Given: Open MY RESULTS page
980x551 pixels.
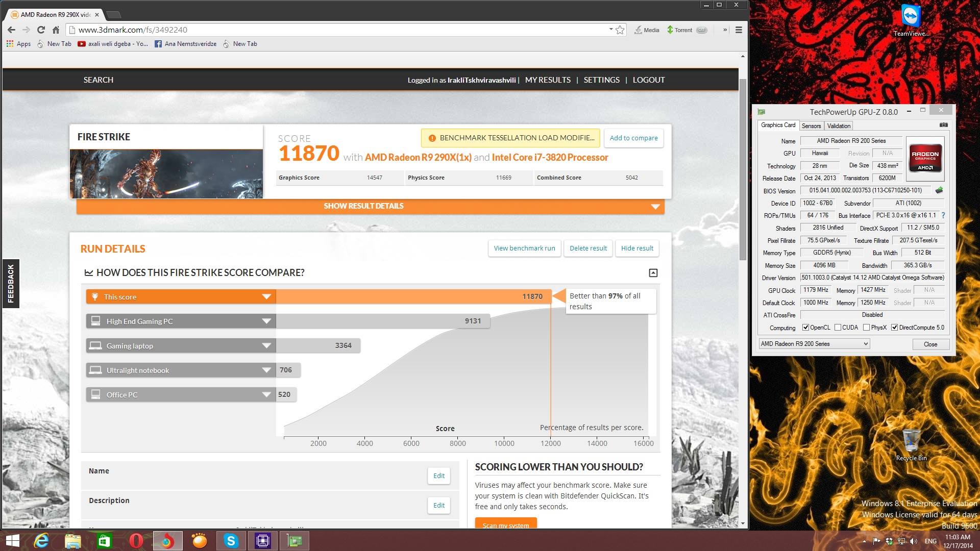Looking at the screenshot, I should (x=548, y=80).
